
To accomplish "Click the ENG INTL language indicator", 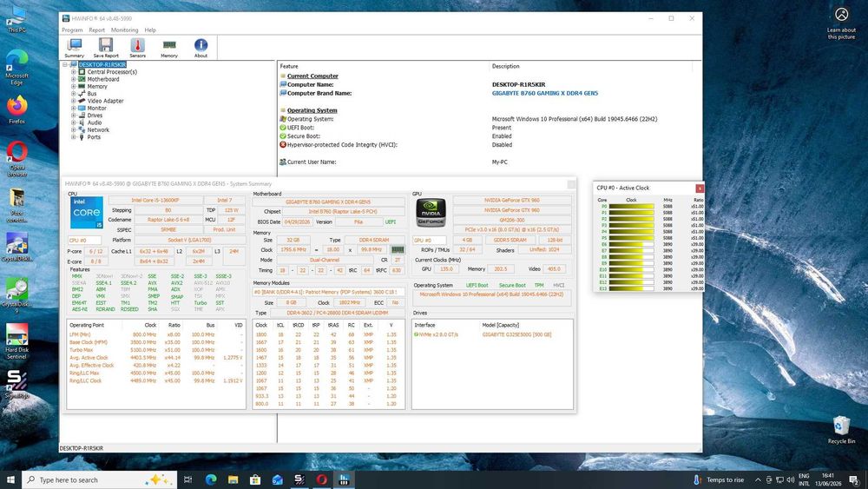I will 804,479.
